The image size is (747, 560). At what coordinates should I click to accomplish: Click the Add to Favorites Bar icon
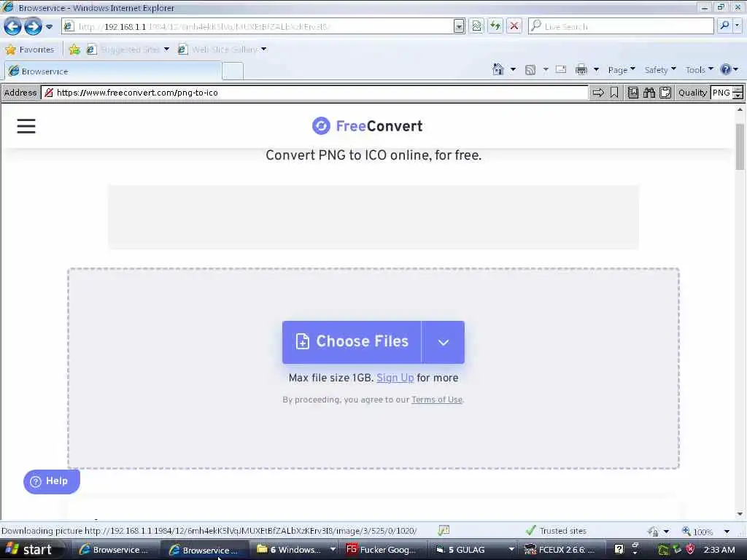(74, 50)
